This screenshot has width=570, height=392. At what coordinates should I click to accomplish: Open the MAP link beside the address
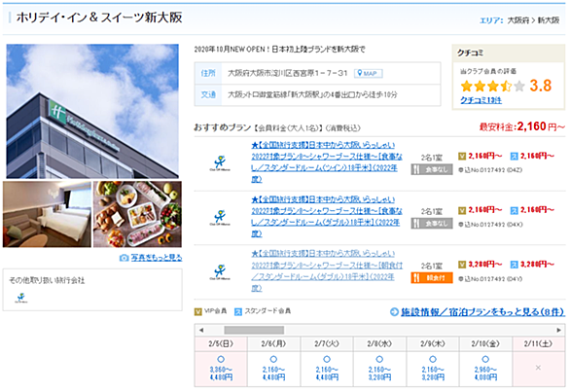point(369,74)
